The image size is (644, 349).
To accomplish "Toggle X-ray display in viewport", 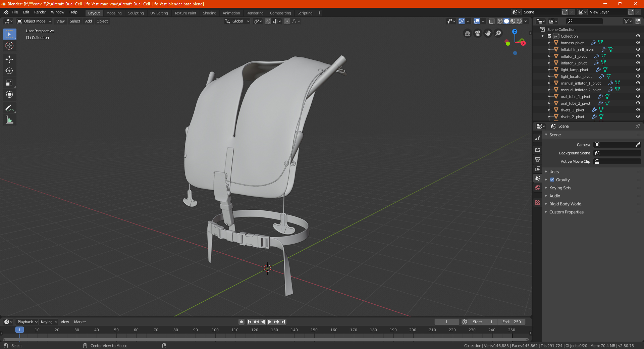I will [491, 21].
